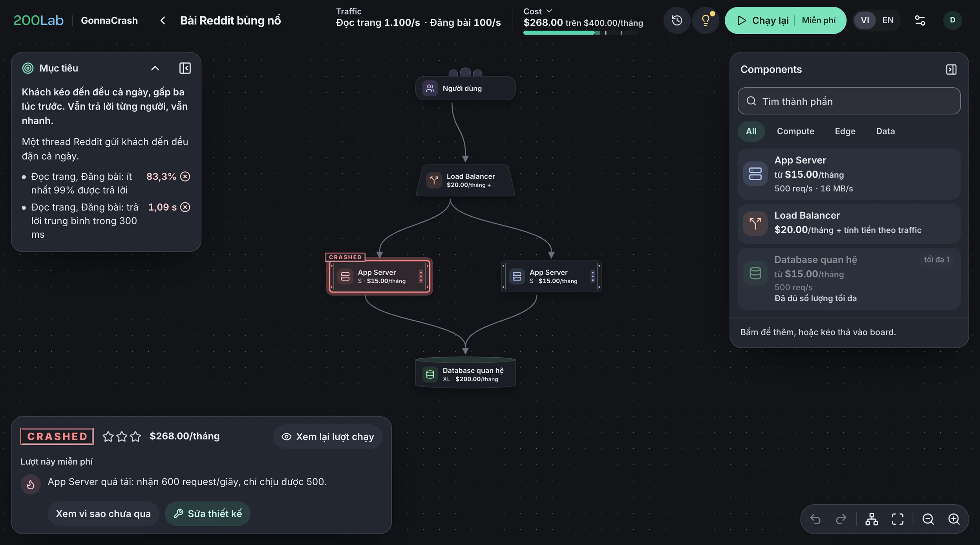The image size is (980, 545).
Task: Open the run history clock icon
Action: point(676,20)
